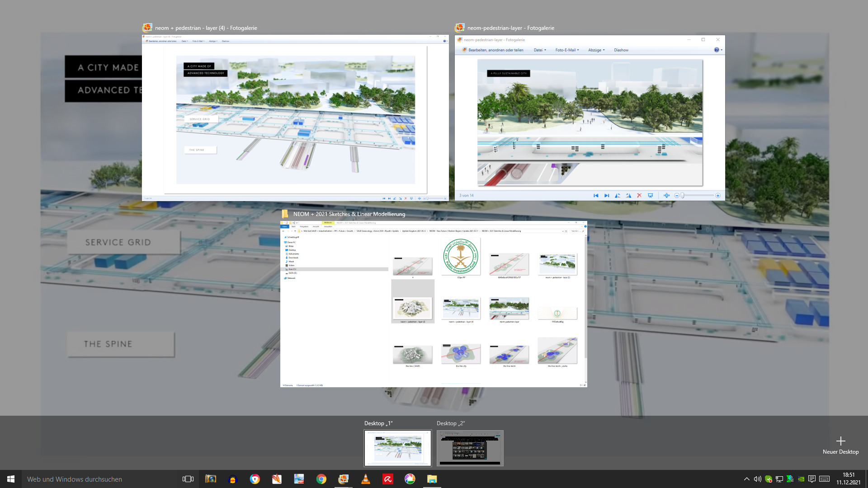Open help icon in neom-pedestrian-layer window

717,50
